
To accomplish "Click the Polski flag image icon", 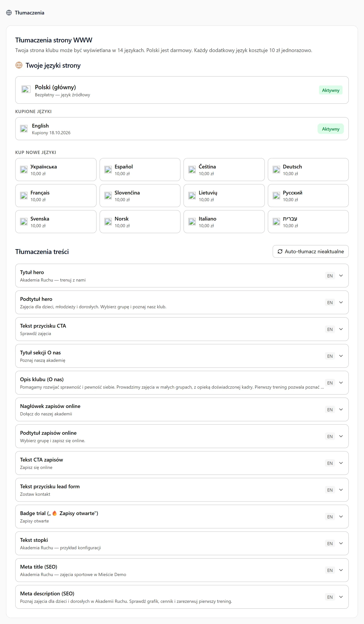I will pyautogui.click(x=26, y=89).
